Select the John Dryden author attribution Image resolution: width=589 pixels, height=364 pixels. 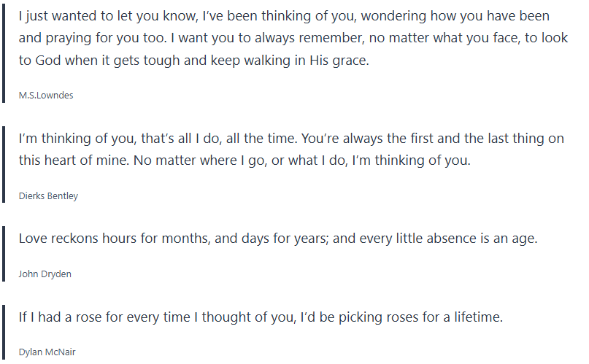[45, 274]
